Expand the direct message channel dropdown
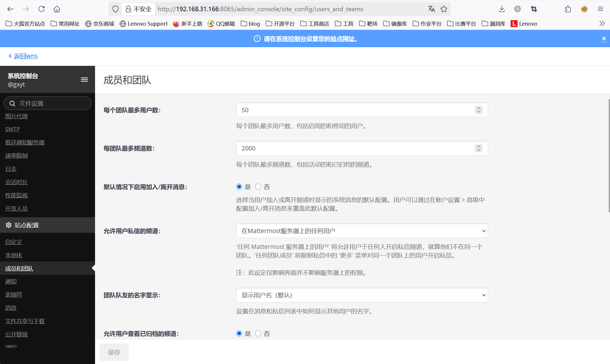 click(x=362, y=231)
